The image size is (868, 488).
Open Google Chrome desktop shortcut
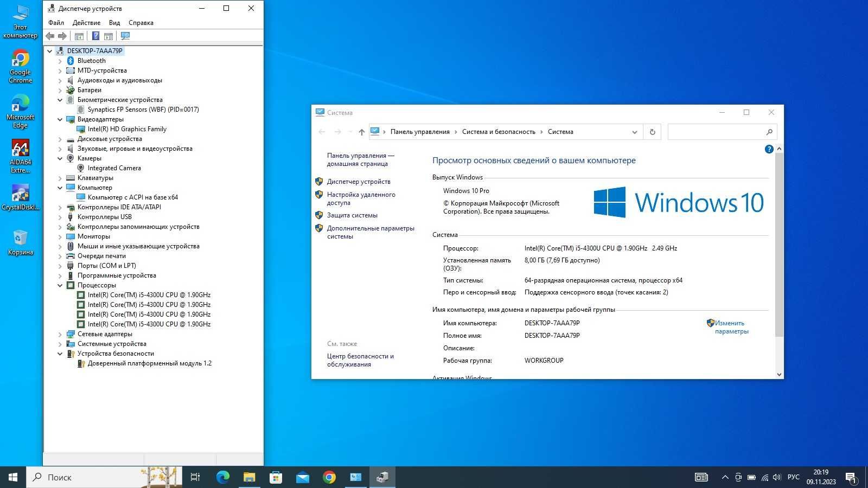(20, 66)
